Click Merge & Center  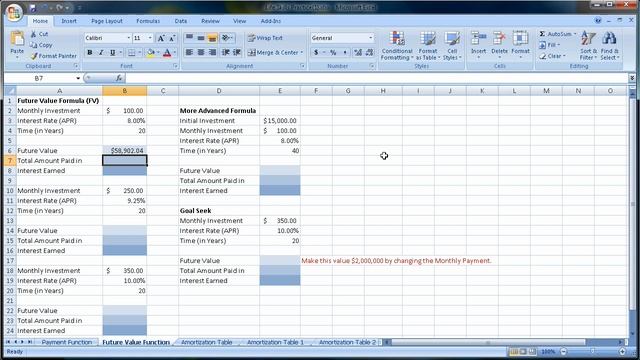click(x=276, y=53)
